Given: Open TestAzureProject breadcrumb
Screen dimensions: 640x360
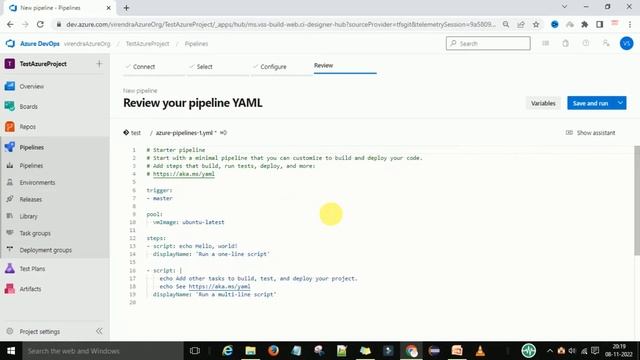Looking at the screenshot, I should coord(147,44).
